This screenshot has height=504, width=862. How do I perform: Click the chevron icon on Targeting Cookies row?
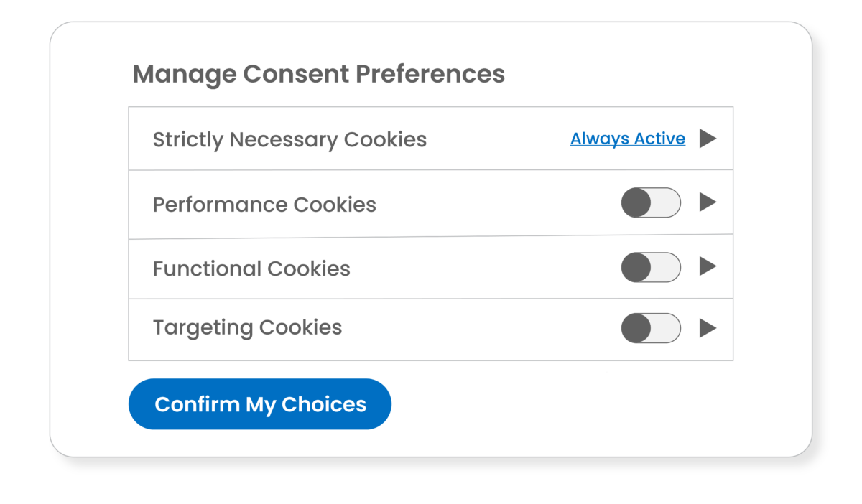point(708,328)
